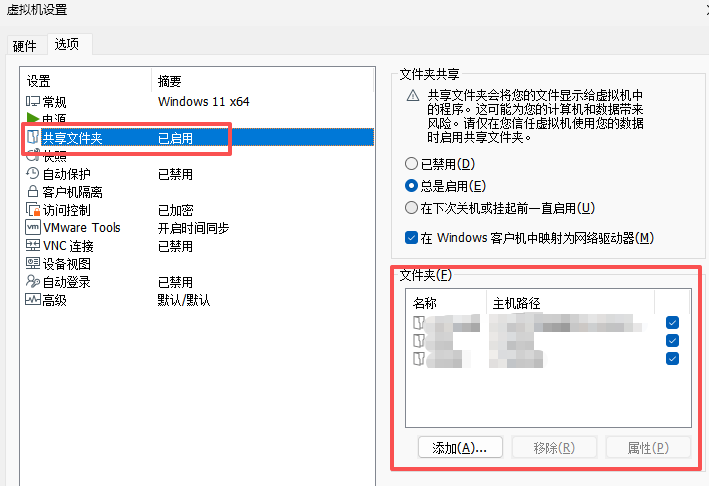Click the 自动登录 user icon
Screen dimensions: 709x486
[x=33, y=281]
